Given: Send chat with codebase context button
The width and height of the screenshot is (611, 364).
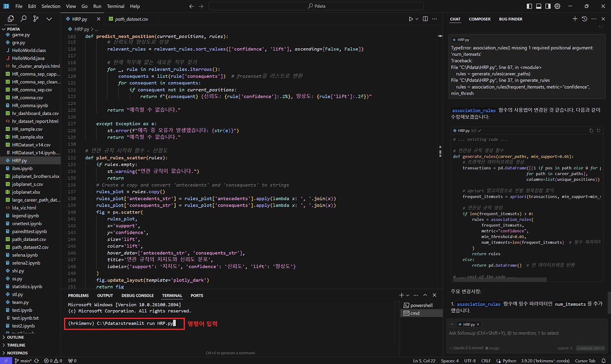Looking at the screenshot, I should 591,348.
